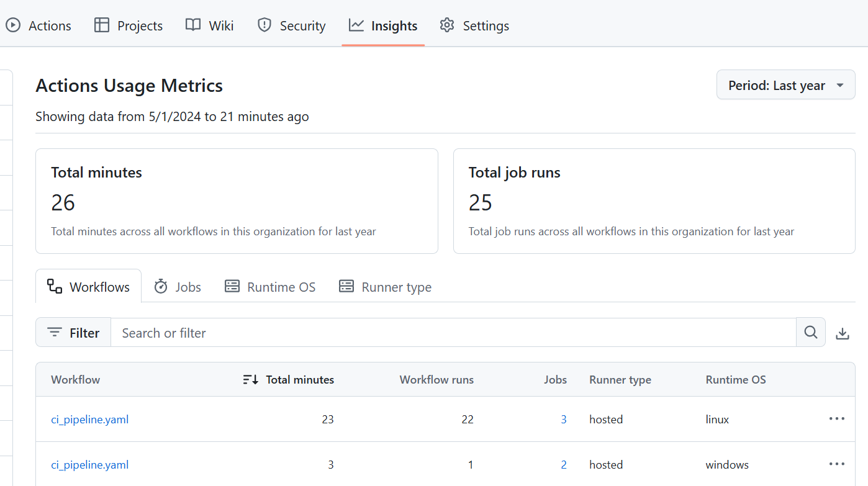The width and height of the screenshot is (868, 486).
Task: Click hosted runner type in linux row
Action: tap(606, 419)
